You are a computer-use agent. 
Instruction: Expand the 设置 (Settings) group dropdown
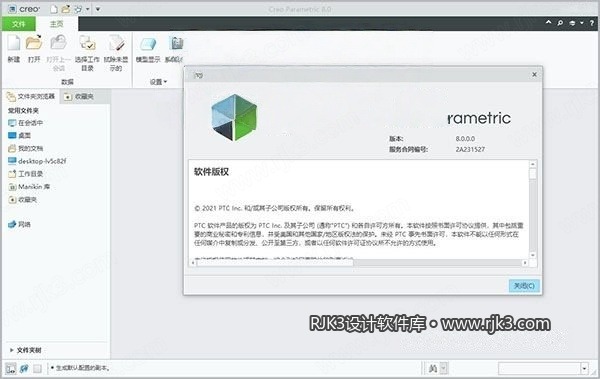click(158, 82)
